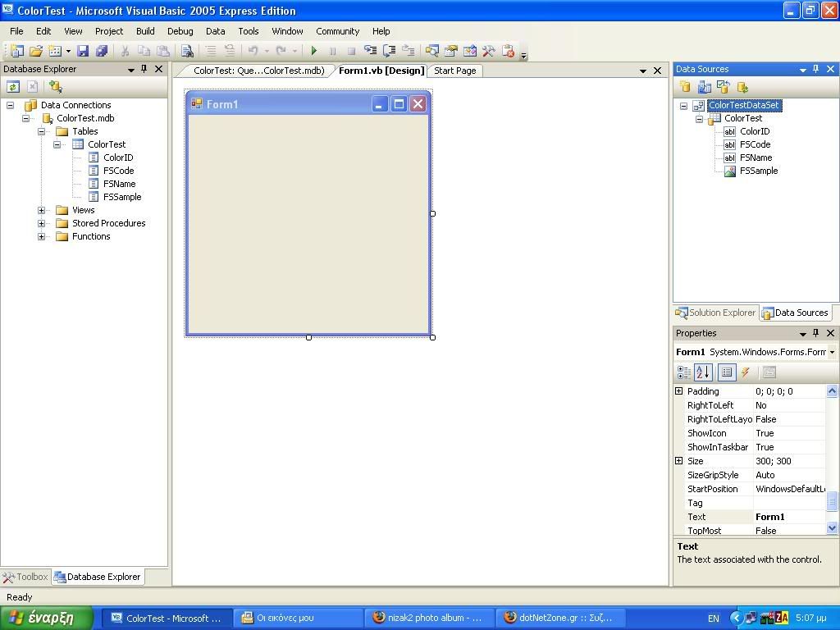Open the Windows Start button
840x630 pixels.
47,618
